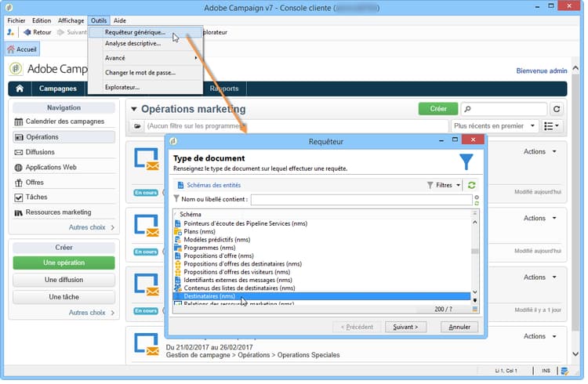Expand Autres choix under Navigation
The image size is (588, 384).
92,227
